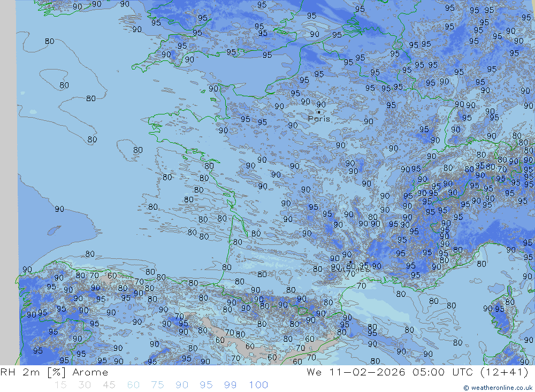The width and height of the screenshot is (535, 392).
Task: Click legend value 30
Action: tap(85, 385)
